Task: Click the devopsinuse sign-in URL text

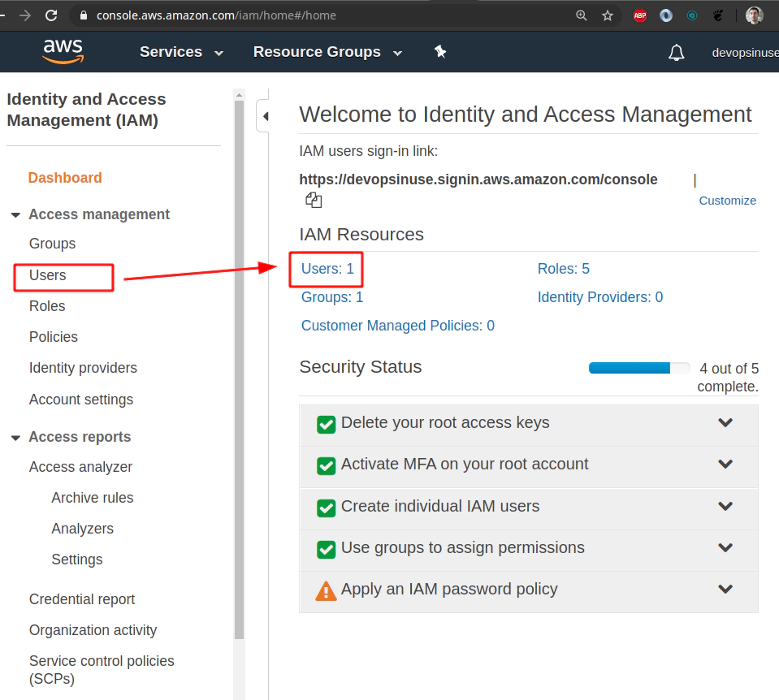Action: [x=478, y=179]
